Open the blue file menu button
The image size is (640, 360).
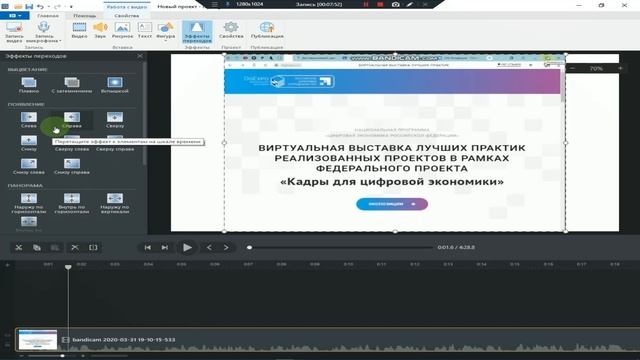coord(14,16)
